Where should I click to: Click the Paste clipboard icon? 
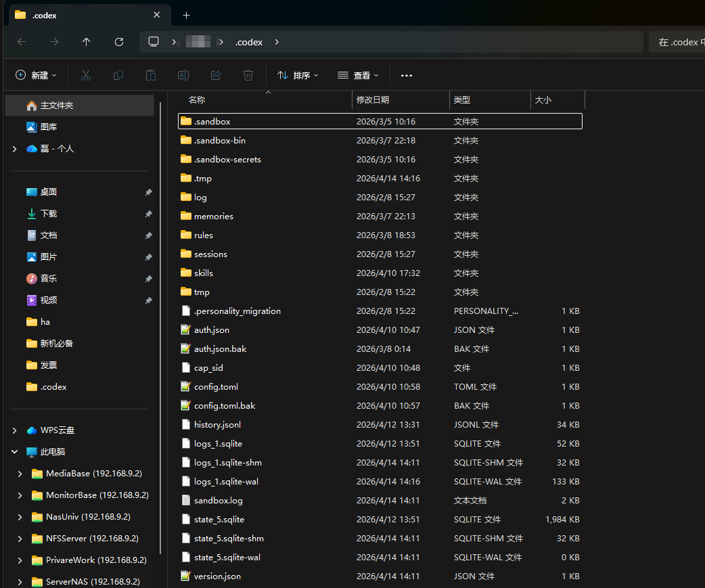(151, 75)
